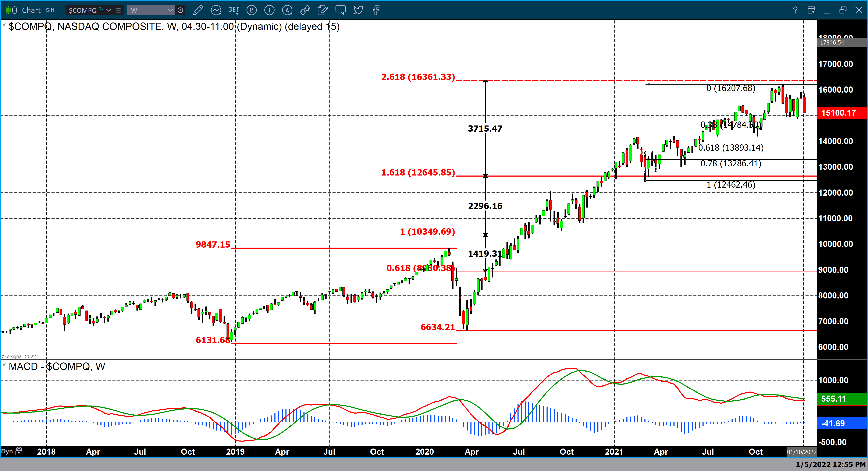
Task: Select the pencil drawing tool
Action: [x=198, y=10]
